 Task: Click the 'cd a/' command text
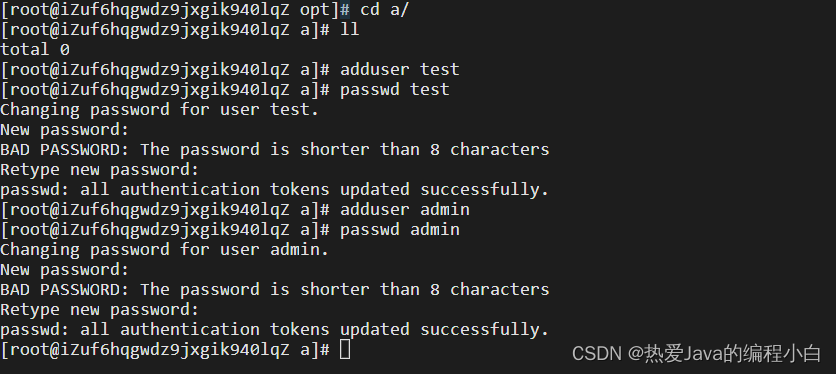[x=384, y=10]
